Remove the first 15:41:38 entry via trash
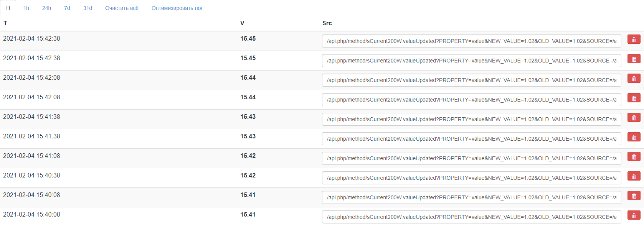644x225 pixels. (x=634, y=118)
